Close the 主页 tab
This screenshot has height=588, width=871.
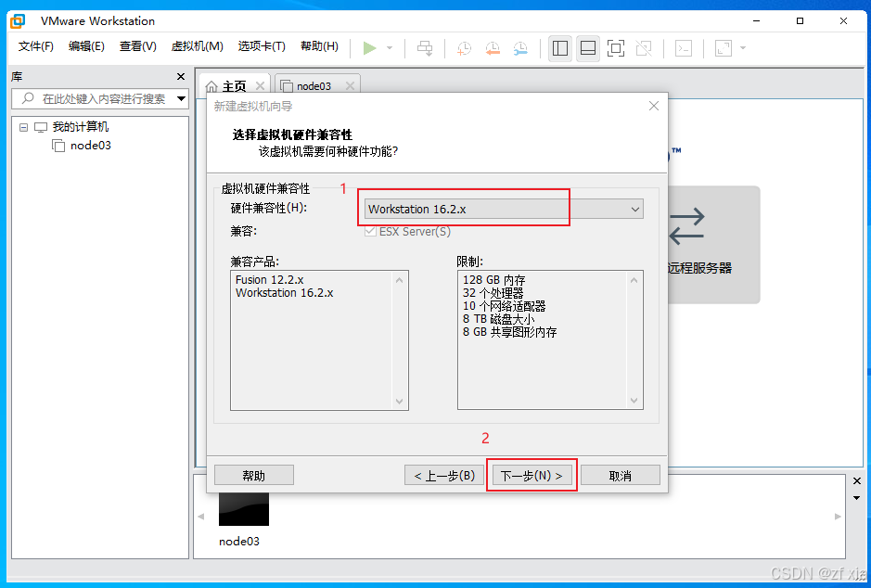tap(260, 85)
